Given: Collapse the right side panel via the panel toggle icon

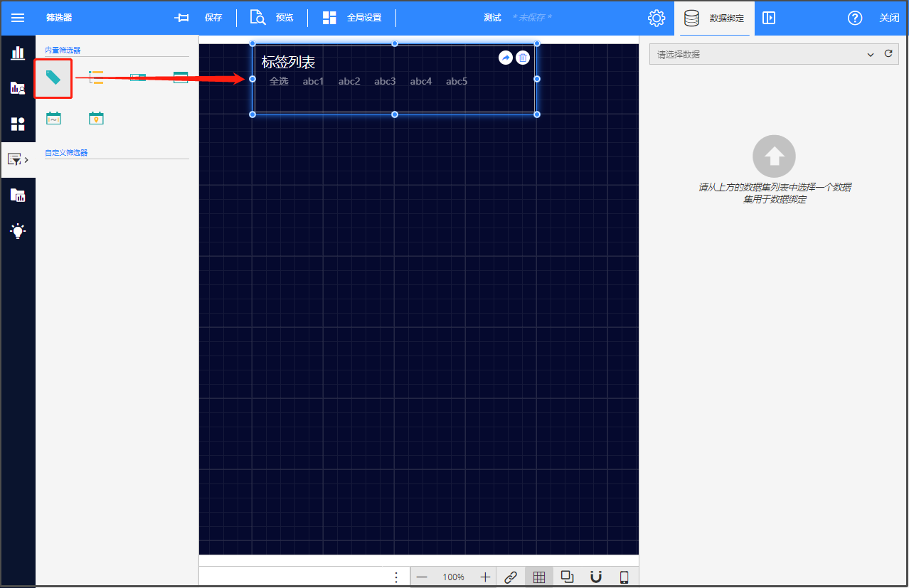Looking at the screenshot, I should click(x=769, y=18).
